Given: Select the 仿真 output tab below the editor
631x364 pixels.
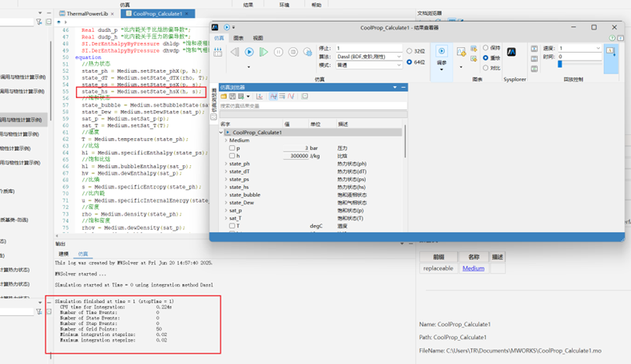Looking at the screenshot, I should click(x=83, y=254).
